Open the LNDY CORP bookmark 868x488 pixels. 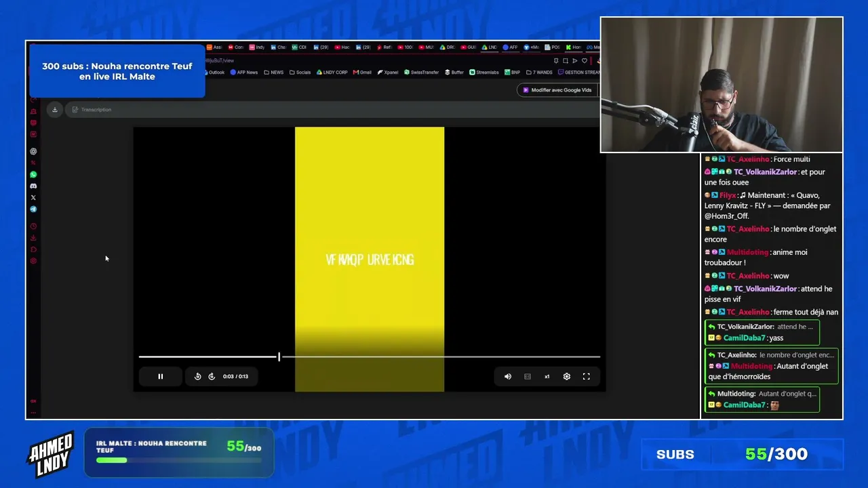332,73
